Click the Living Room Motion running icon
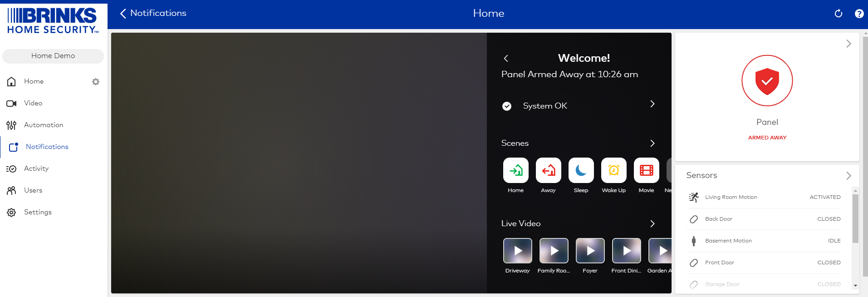This screenshot has width=868, height=297. tap(694, 198)
